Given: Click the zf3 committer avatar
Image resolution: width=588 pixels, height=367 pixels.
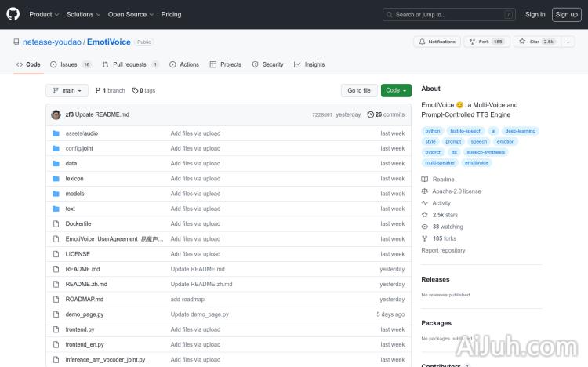Looking at the screenshot, I should 56,114.
